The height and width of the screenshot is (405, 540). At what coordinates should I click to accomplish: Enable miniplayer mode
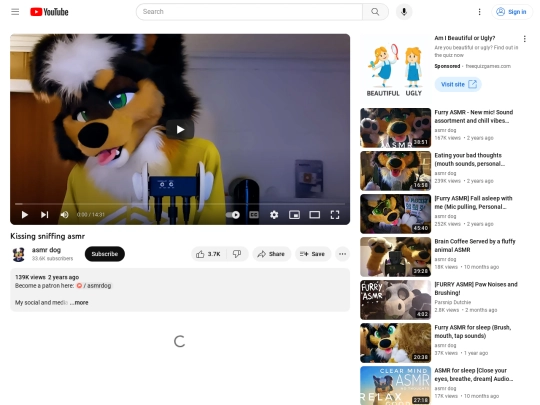coord(294,215)
